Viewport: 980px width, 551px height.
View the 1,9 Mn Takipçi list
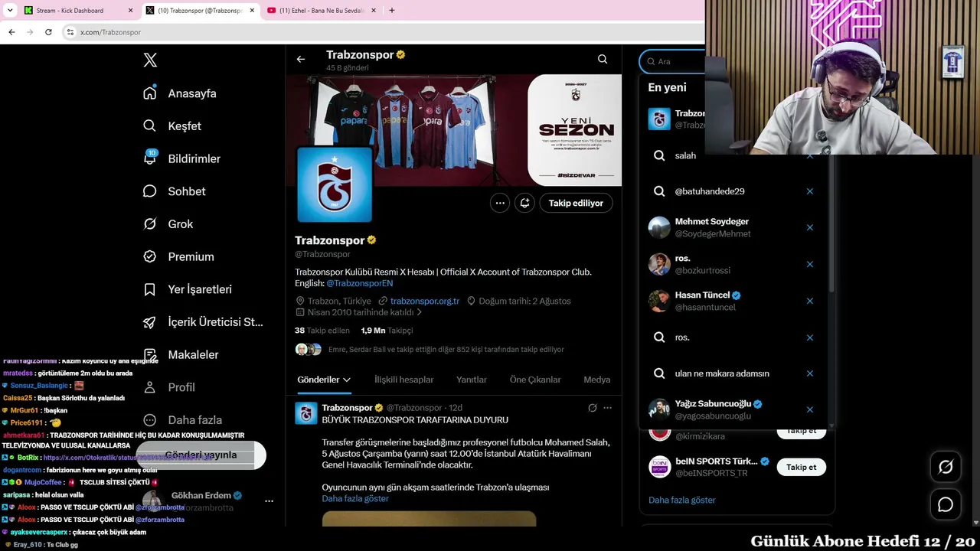pos(387,331)
